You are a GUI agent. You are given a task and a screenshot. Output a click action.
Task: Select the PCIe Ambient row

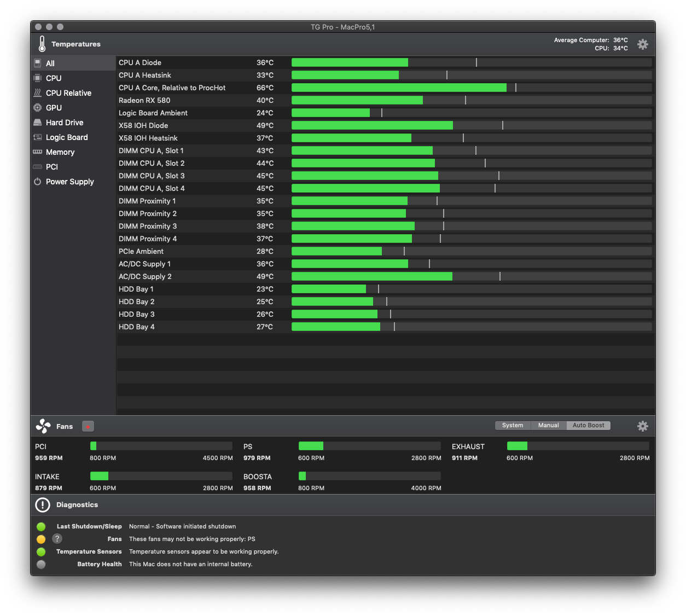pyautogui.click(x=386, y=251)
